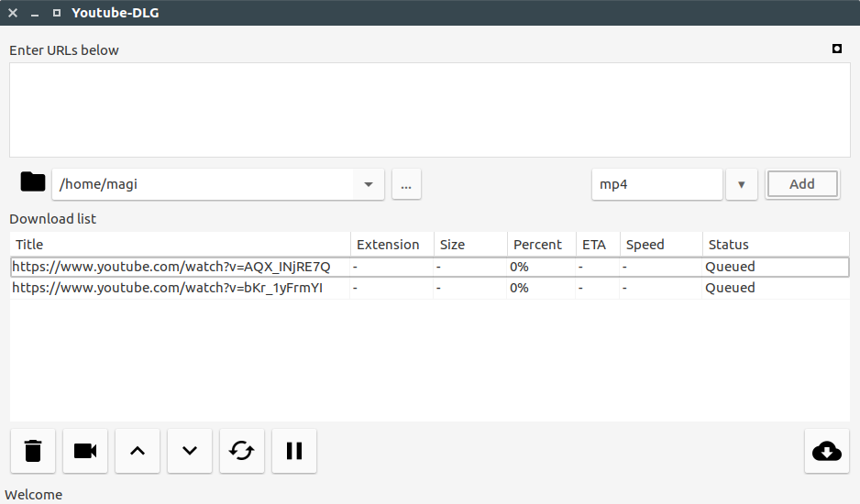Viewport: 860px width, 504px height.
Task: Click Queued status of bKr_1yFrmYI row
Action: [x=730, y=288]
